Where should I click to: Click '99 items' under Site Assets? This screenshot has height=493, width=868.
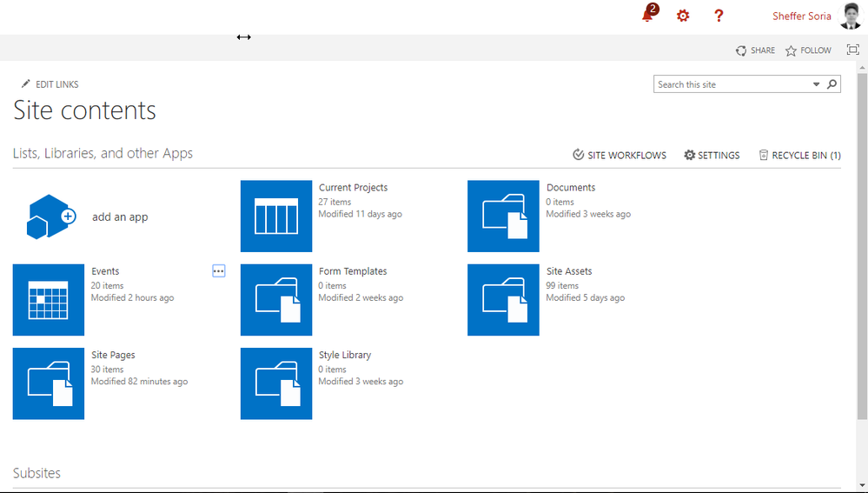tap(562, 285)
